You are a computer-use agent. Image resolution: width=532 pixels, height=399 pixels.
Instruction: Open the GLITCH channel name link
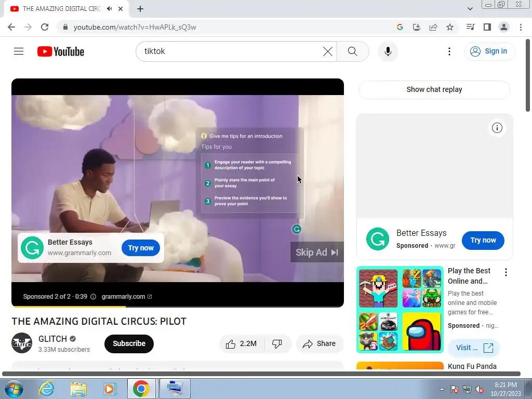tap(52, 339)
